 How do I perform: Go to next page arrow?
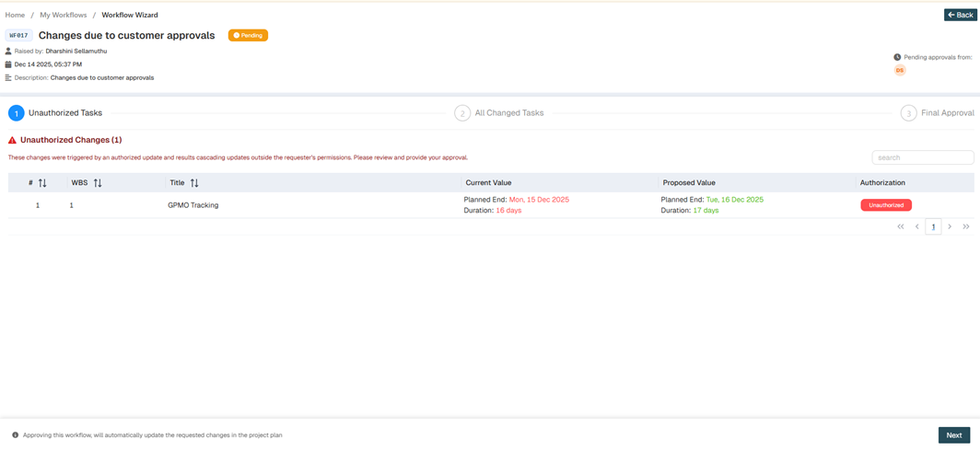click(x=950, y=226)
